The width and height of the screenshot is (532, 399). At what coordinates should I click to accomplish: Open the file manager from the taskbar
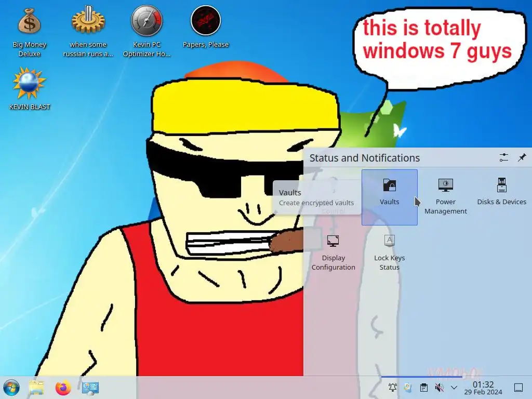tap(36, 388)
